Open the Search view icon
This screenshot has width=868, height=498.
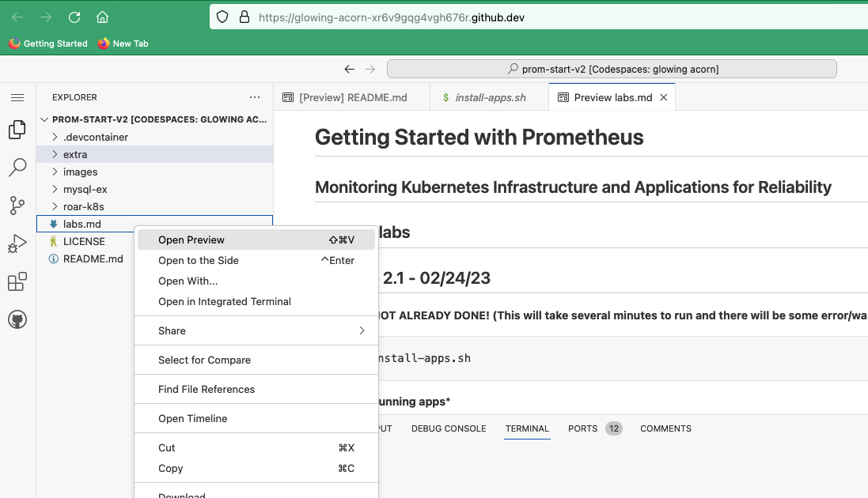17,168
